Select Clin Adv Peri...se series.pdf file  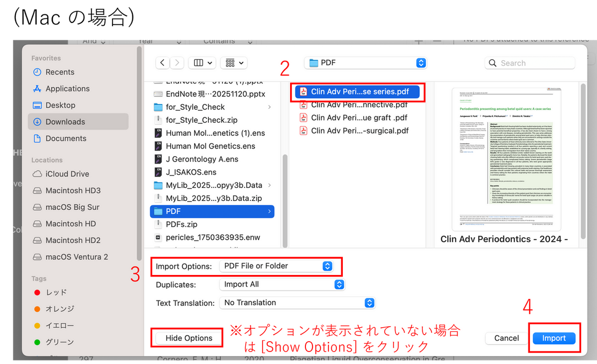coord(357,91)
